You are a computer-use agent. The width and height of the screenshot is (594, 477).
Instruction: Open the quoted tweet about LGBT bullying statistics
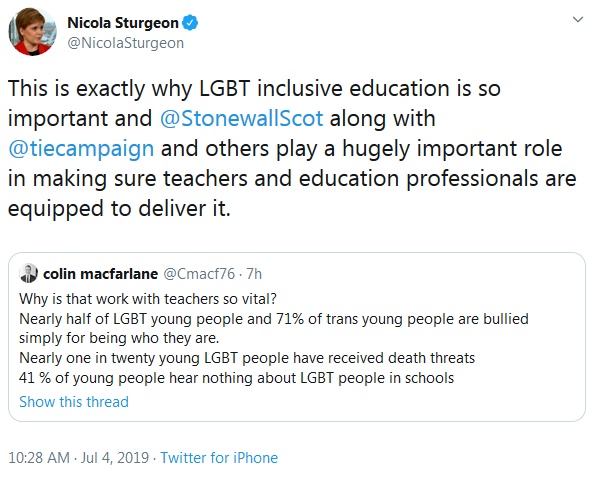pyautogui.click(x=297, y=337)
